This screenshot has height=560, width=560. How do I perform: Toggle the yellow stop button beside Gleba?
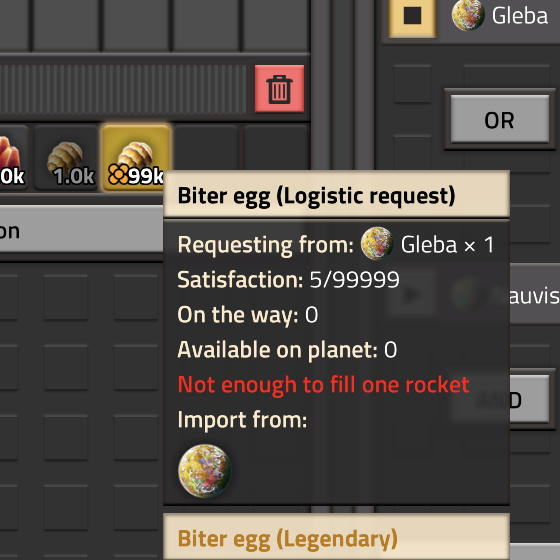tap(412, 17)
